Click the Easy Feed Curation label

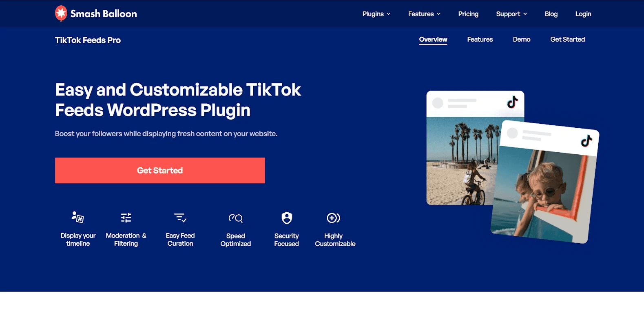[x=180, y=240]
